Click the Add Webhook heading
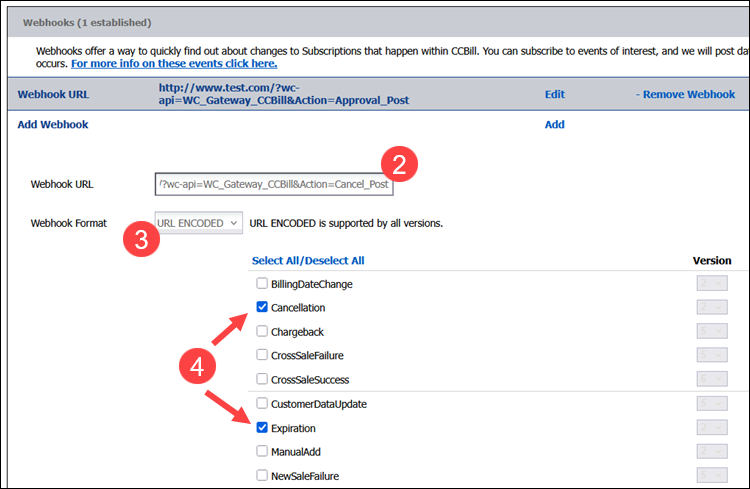The image size is (750, 489). click(53, 124)
